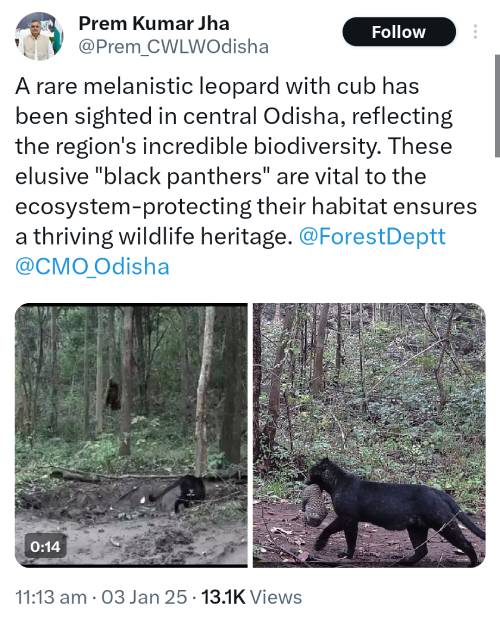Click Prem Kumar Jha's profile avatar

[x=39, y=36]
